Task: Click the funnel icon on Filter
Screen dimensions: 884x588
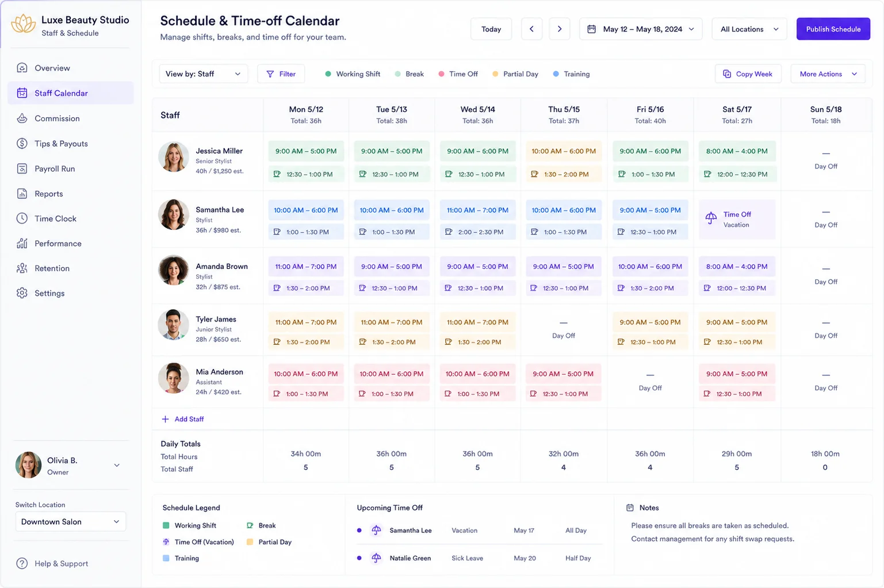Action: (x=270, y=74)
